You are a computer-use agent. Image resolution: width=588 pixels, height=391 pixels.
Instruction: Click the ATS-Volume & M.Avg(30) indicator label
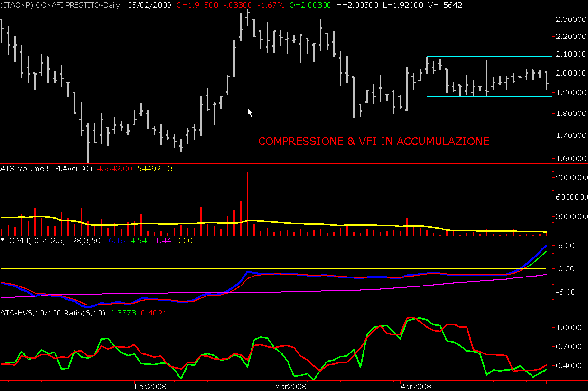(47, 168)
